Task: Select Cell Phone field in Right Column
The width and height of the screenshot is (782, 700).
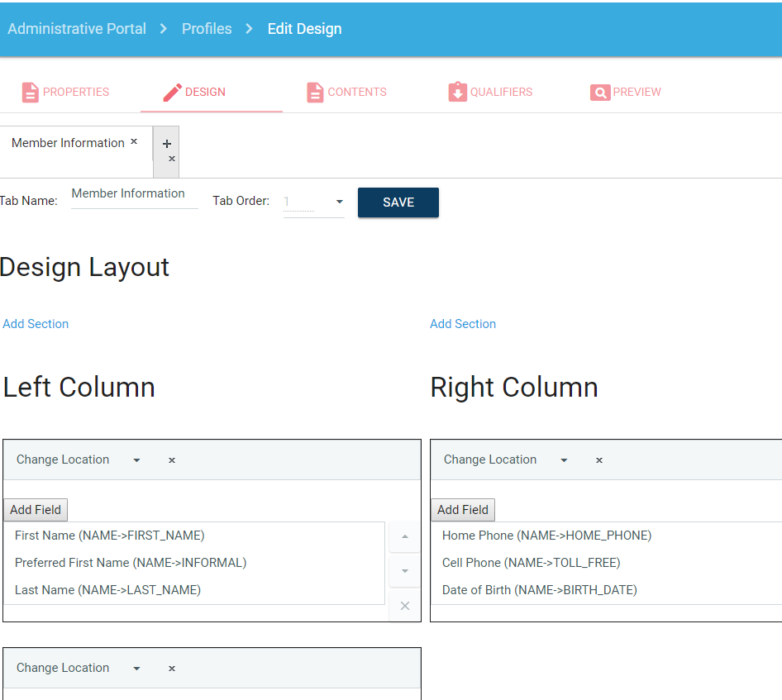Action: (531, 563)
